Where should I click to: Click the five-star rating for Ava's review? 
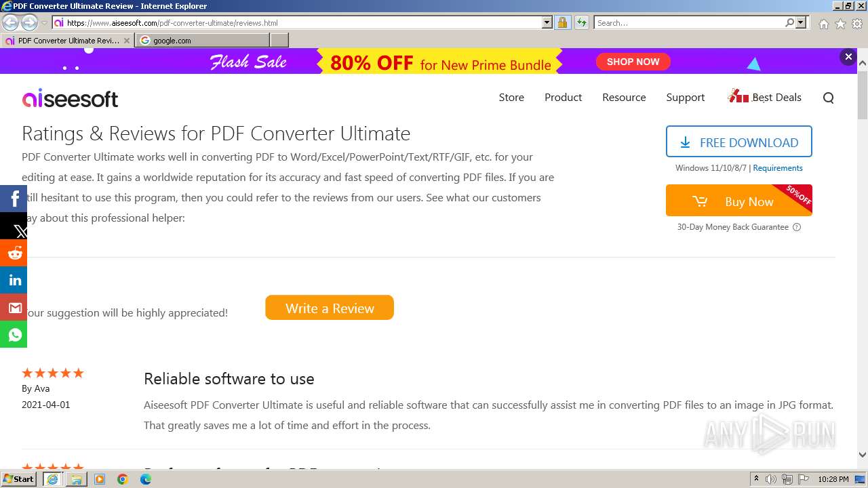point(53,373)
